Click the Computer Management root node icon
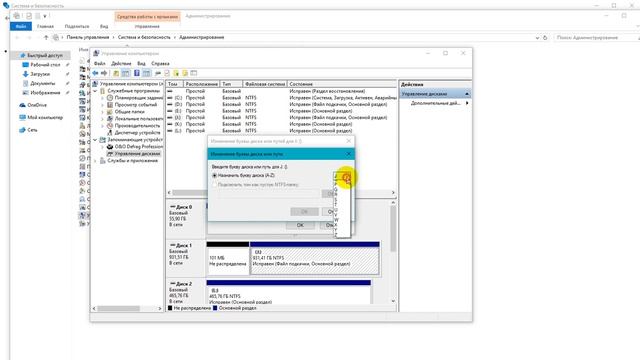 click(96, 84)
